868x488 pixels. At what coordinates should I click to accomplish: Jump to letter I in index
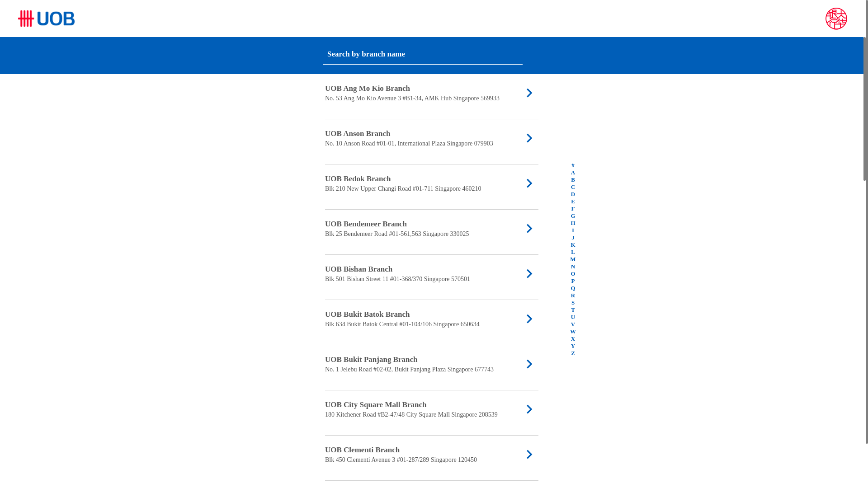[573, 230]
